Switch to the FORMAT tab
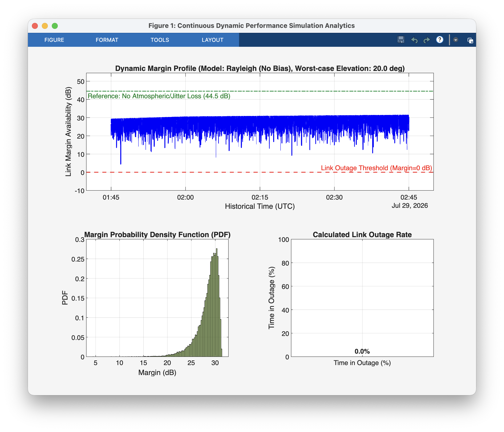Screen dimensions: 504x432 (x=107, y=40)
